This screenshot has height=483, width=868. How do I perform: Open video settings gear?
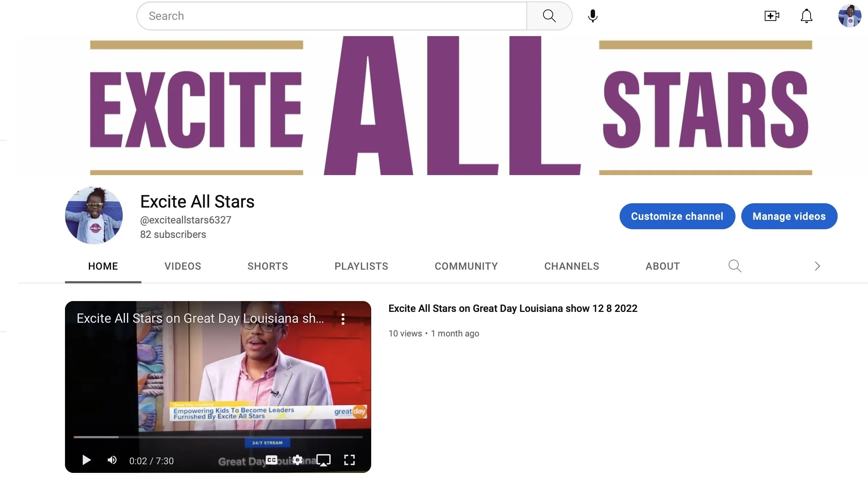pos(298,460)
